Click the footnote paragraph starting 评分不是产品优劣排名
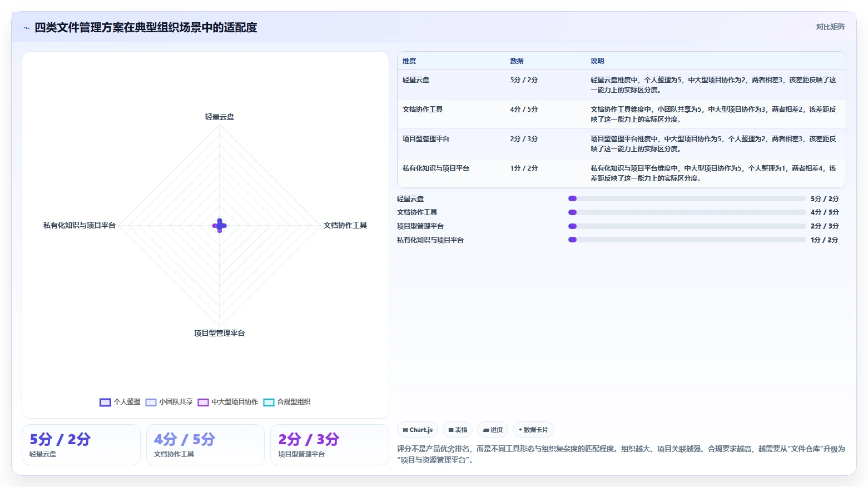This screenshot has height=487, width=868. pos(621,454)
